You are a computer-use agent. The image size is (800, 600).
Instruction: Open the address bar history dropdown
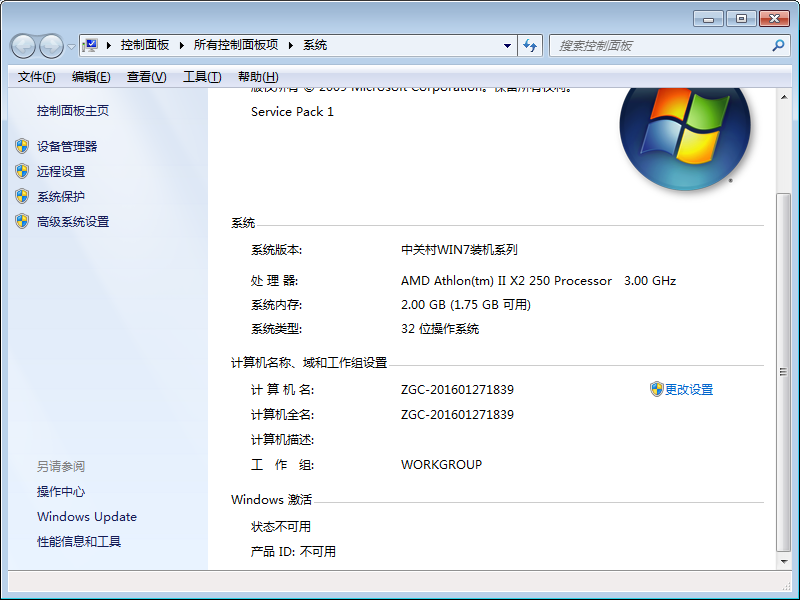click(x=507, y=45)
